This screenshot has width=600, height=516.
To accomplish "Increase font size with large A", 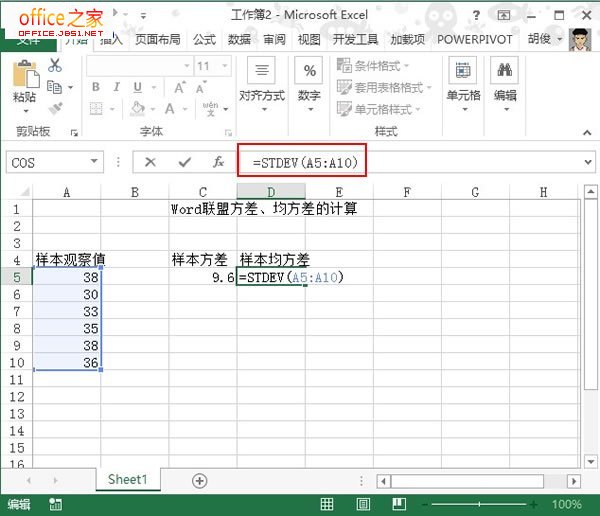I will [x=180, y=88].
